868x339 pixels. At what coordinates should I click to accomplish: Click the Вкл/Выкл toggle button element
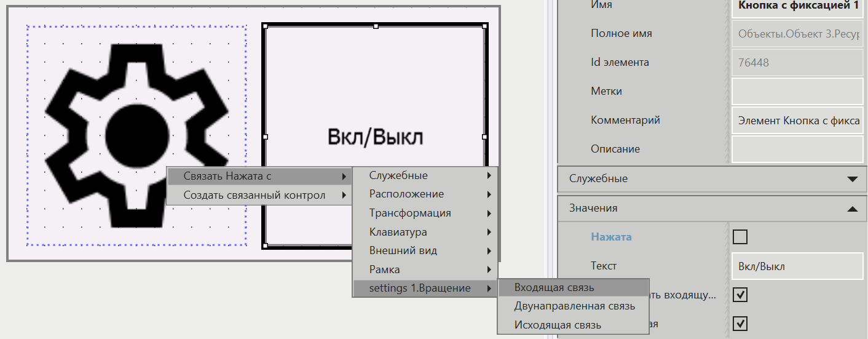click(374, 92)
